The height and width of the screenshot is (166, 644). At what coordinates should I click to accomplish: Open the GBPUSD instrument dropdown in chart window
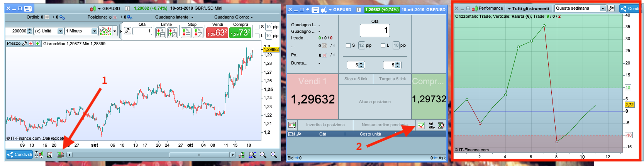click(x=99, y=8)
